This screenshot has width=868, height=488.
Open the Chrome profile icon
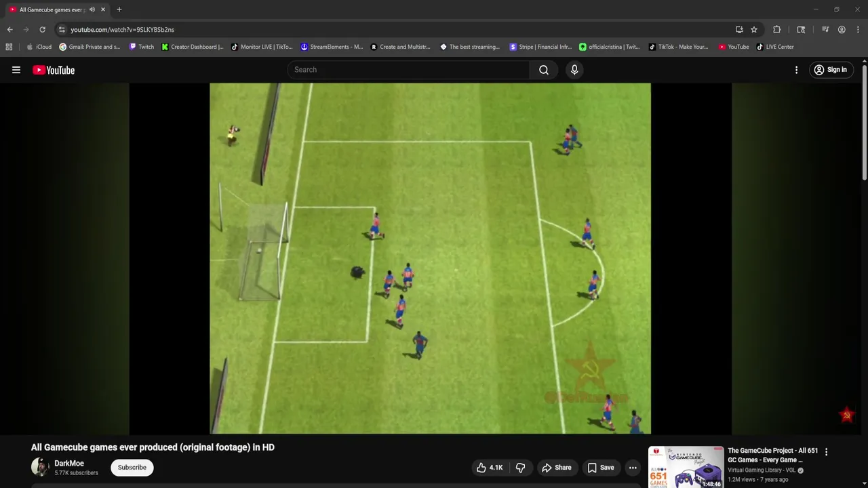(x=842, y=30)
